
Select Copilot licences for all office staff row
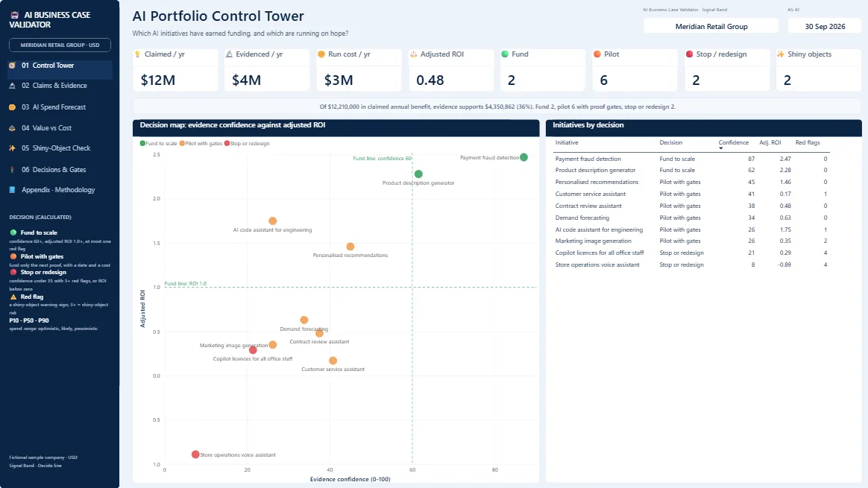(692, 253)
